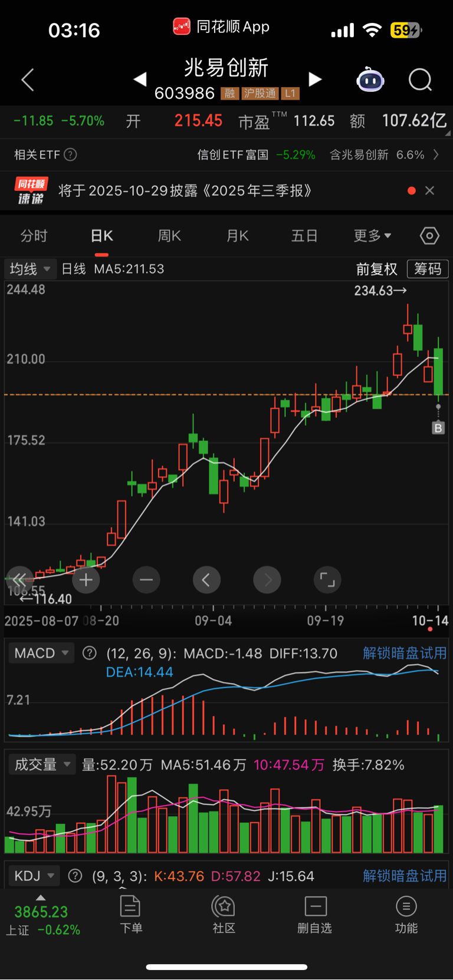Tap the L1 quote level tag
The image size is (453, 980).
pos(290,93)
